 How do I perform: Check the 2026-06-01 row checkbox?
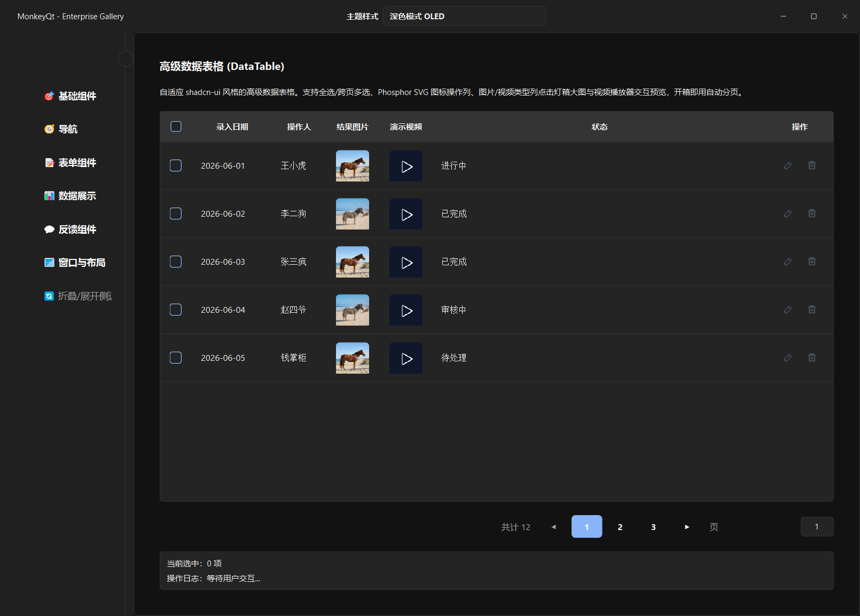(x=176, y=165)
